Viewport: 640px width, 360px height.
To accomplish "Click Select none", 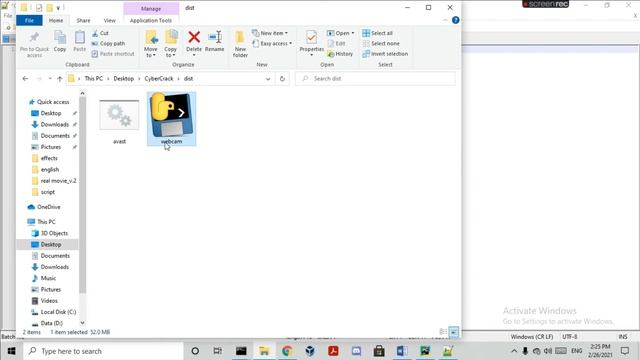I will click(x=381, y=43).
